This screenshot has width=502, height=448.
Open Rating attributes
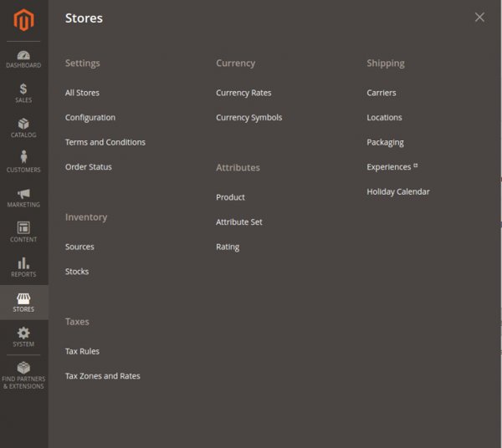(228, 247)
